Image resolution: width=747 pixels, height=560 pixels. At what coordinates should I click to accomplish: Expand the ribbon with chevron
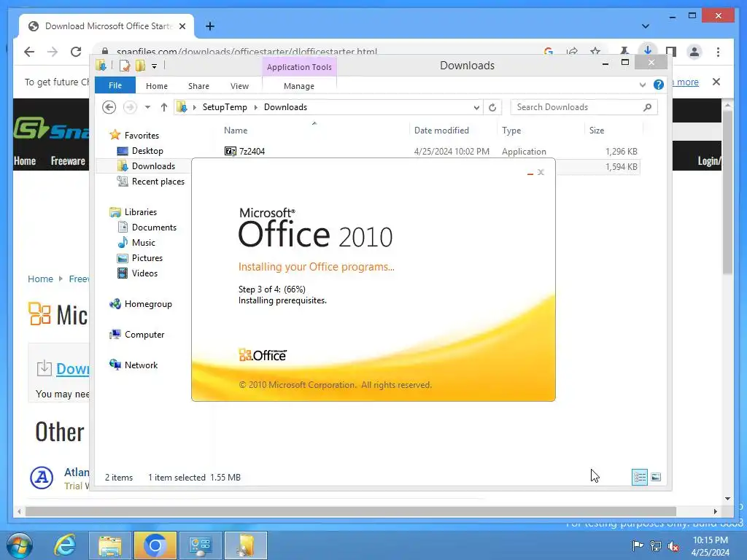point(642,85)
